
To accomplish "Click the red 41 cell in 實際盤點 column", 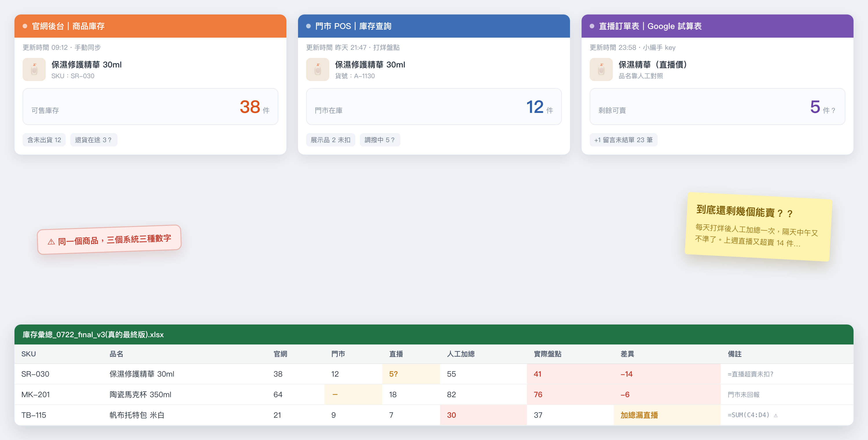I will coord(570,374).
